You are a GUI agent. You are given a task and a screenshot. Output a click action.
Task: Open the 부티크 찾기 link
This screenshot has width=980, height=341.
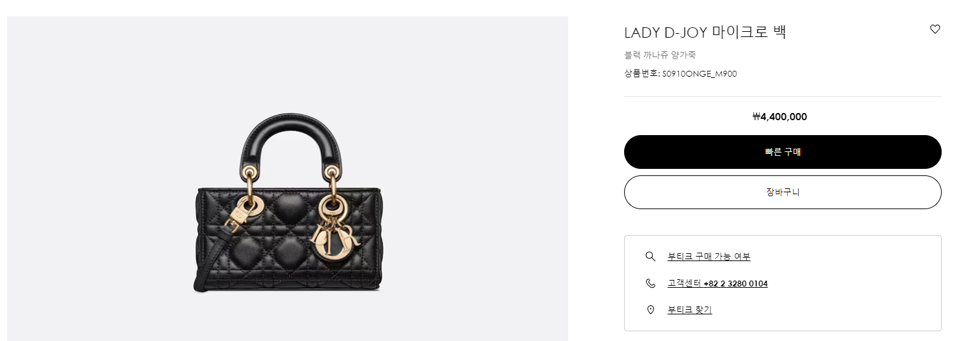pos(690,310)
